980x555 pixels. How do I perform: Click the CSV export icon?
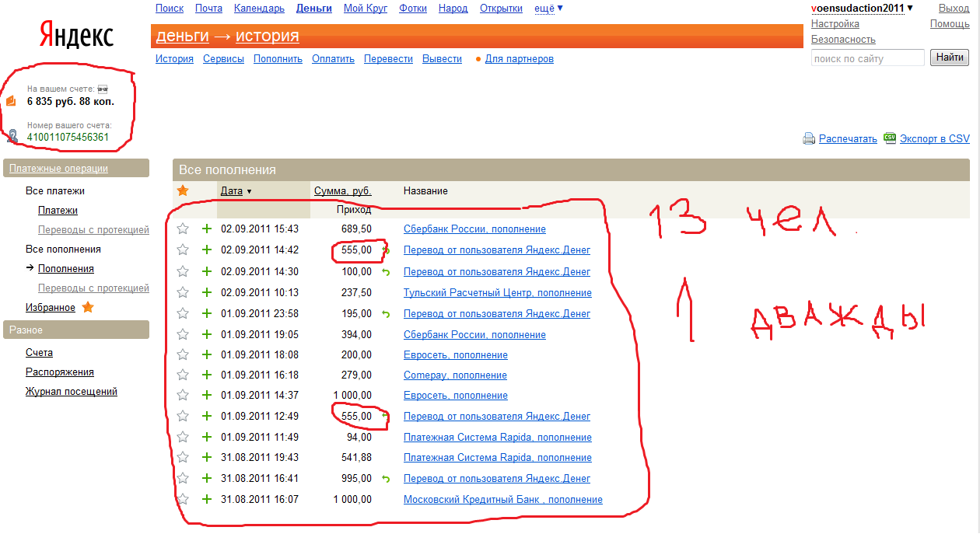pos(890,138)
